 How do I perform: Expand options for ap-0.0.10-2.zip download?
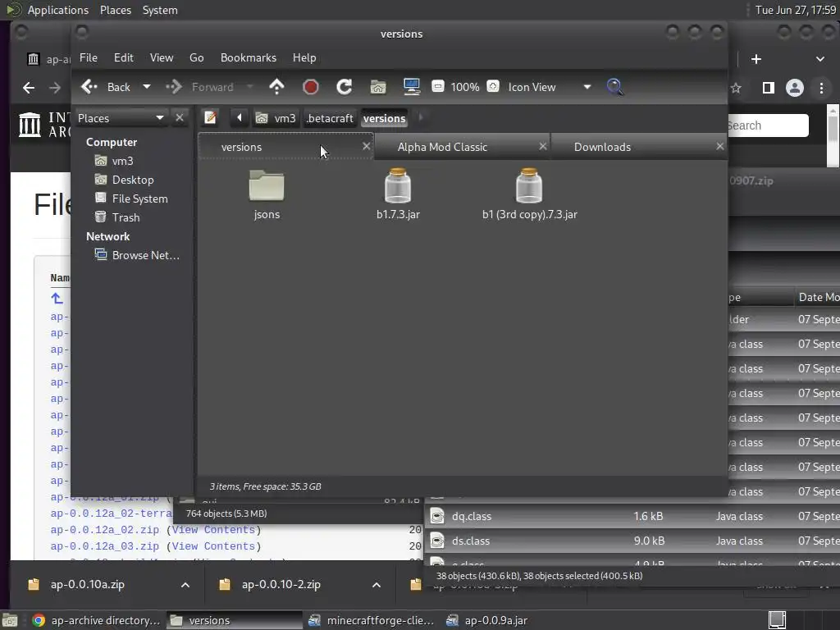pyautogui.click(x=376, y=584)
